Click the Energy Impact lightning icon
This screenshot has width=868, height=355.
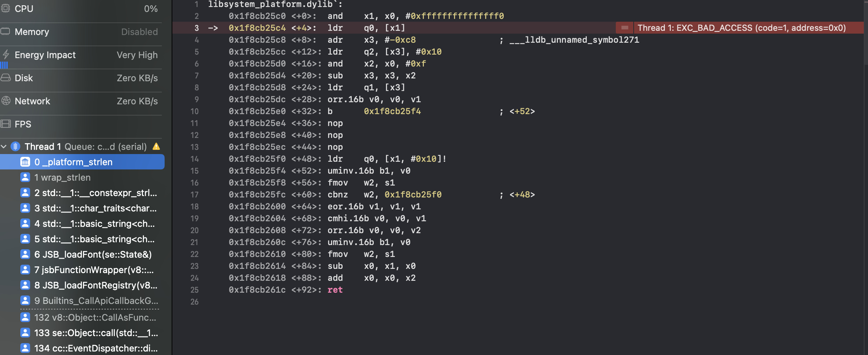coord(6,54)
